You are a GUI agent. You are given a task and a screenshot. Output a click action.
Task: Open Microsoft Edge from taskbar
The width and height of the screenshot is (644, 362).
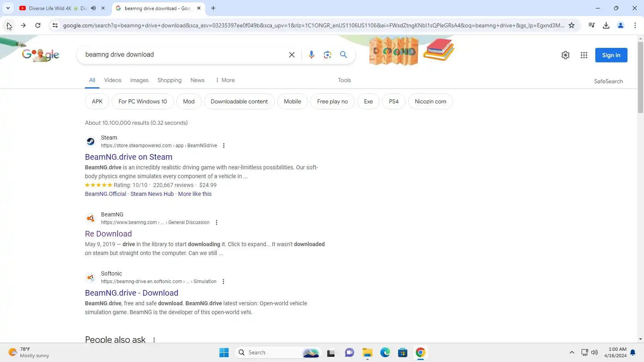[385, 353]
